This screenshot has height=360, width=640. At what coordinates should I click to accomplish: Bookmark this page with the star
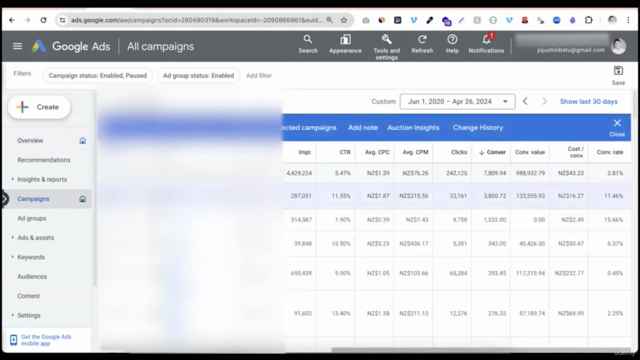point(344,20)
